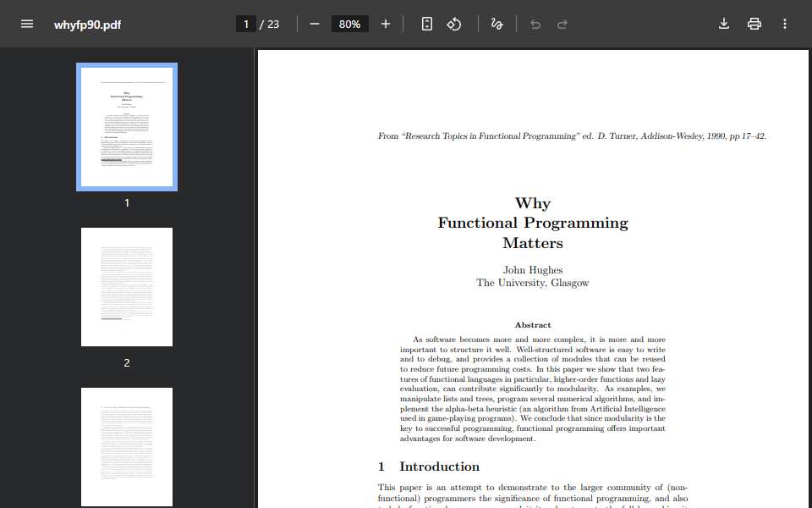Toggle the sidebar with the hamburger menu icon
The height and width of the screenshot is (508, 812).
coord(27,24)
